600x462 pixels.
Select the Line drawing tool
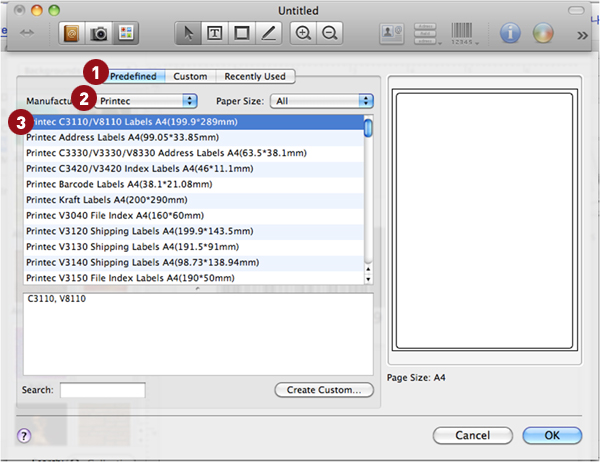point(268,33)
